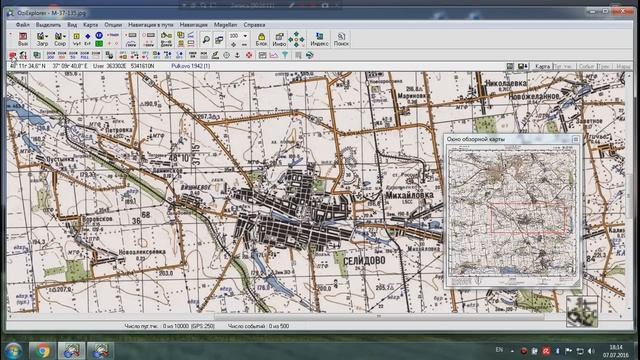Click the Поиск search button
This screenshot has width=640, height=360.
pyautogui.click(x=341, y=39)
